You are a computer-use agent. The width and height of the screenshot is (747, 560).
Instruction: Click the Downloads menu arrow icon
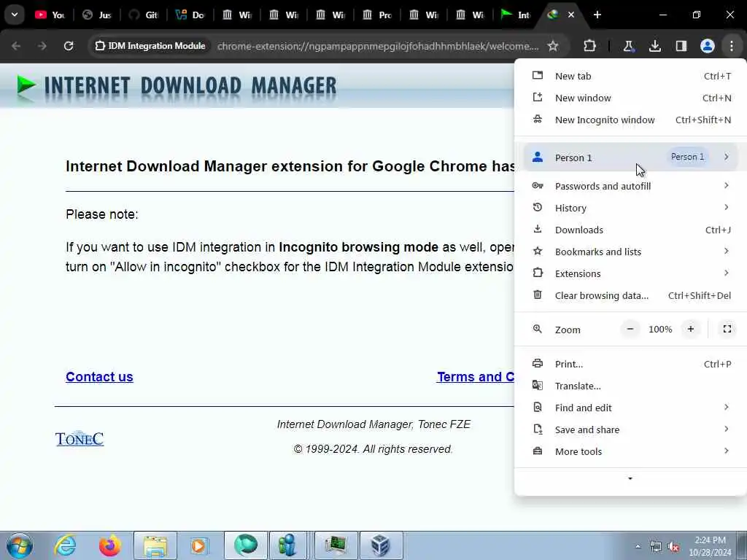click(538, 230)
